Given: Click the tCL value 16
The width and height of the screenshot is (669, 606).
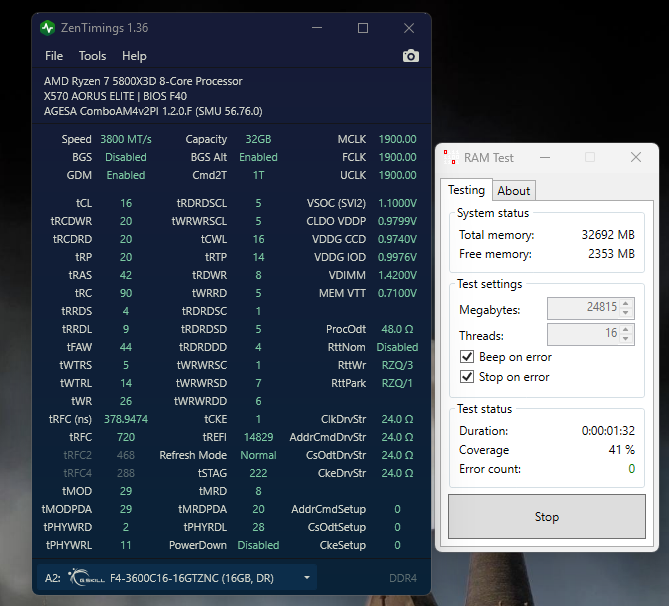Looking at the screenshot, I should click(126, 203).
